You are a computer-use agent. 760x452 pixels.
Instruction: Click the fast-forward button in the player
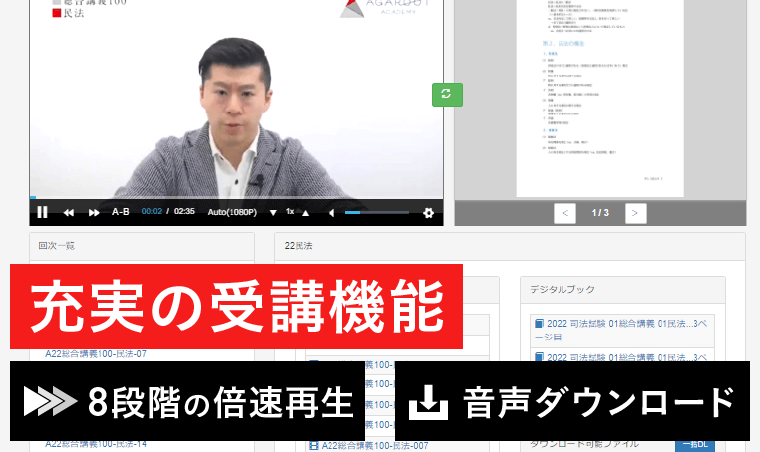coord(94,212)
